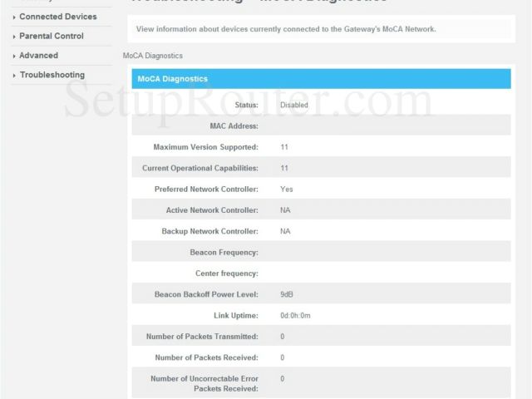Expand the arrow beside Parental Control
This screenshot has height=399, width=532.
(x=14, y=37)
